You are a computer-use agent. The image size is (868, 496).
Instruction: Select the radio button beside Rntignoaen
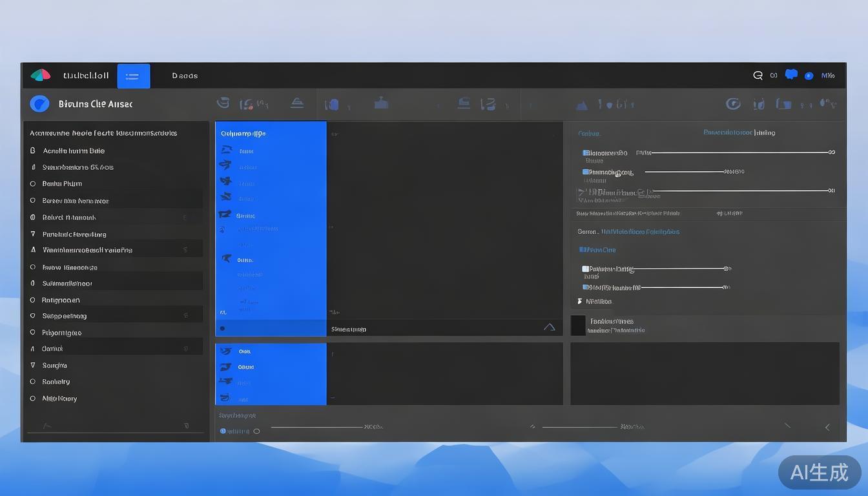[x=33, y=300]
